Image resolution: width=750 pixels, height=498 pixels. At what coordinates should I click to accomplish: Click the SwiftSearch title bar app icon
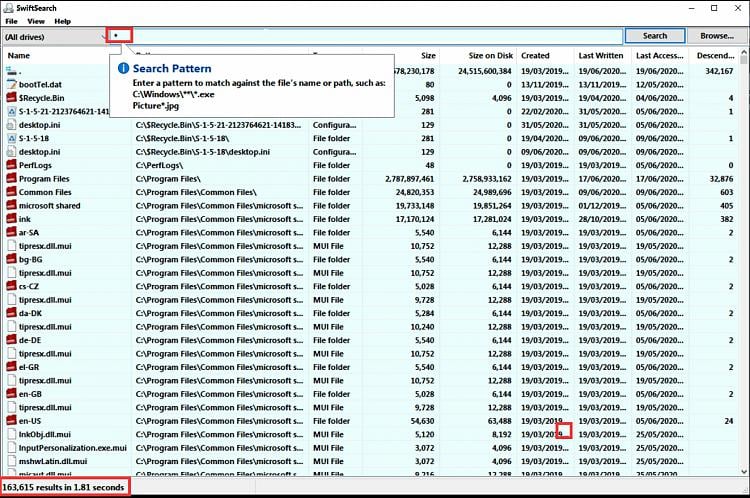click(x=9, y=8)
